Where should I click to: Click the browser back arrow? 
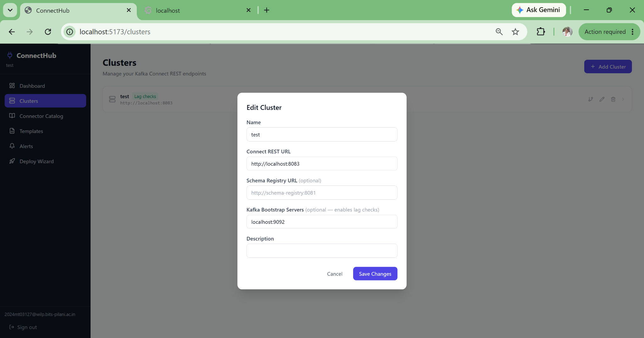tap(12, 32)
